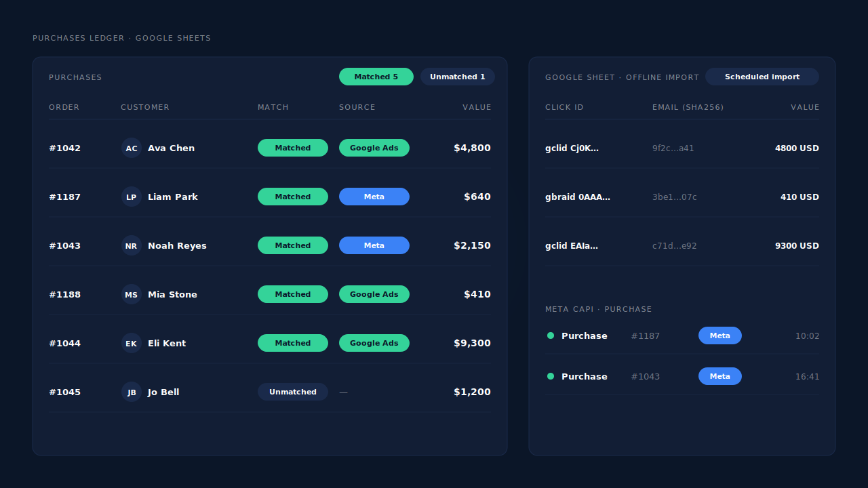This screenshot has height=488, width=868.
Task: Click the green status dot for Purchase #1043
Action: pos(551,376)
